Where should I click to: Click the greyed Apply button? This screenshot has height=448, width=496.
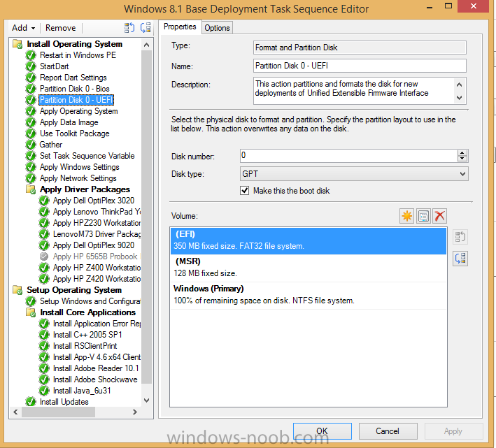click(453, 431)
